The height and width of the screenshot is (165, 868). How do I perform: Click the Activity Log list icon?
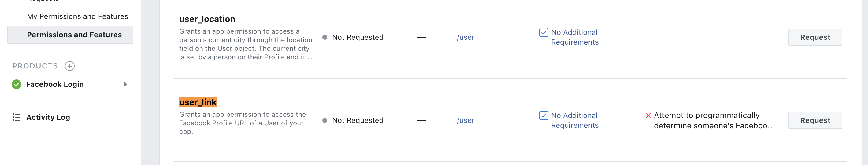pos(17,117)
